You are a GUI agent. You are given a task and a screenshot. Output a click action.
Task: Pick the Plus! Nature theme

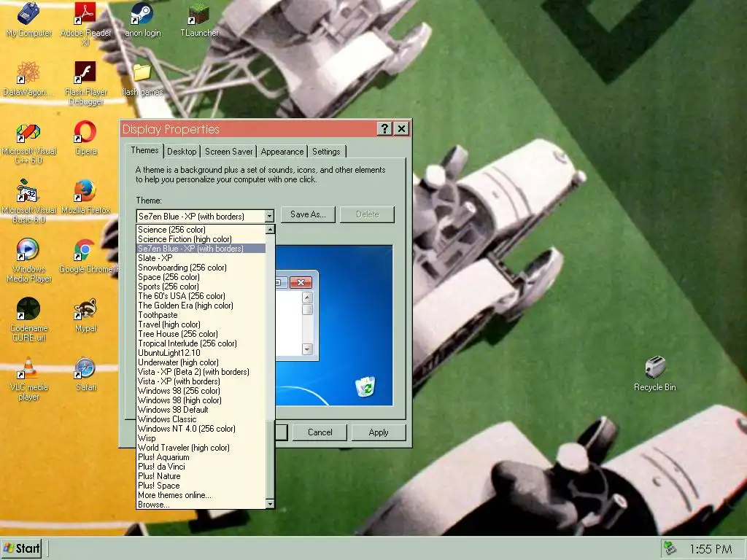pos(201,476)
